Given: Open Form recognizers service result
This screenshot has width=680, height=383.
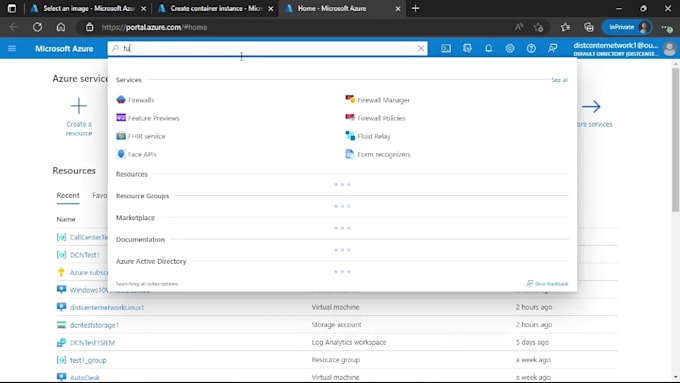Looking at the screenshot, I should 377,154.
